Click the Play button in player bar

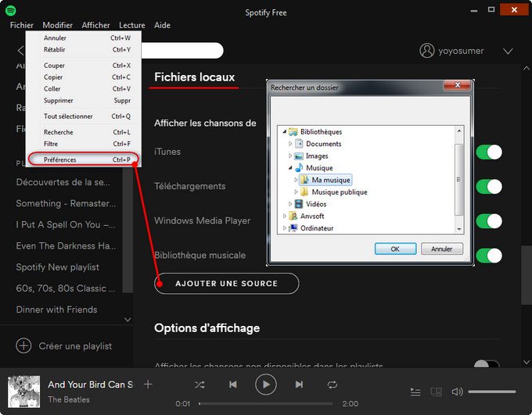[x=266, y=385]
